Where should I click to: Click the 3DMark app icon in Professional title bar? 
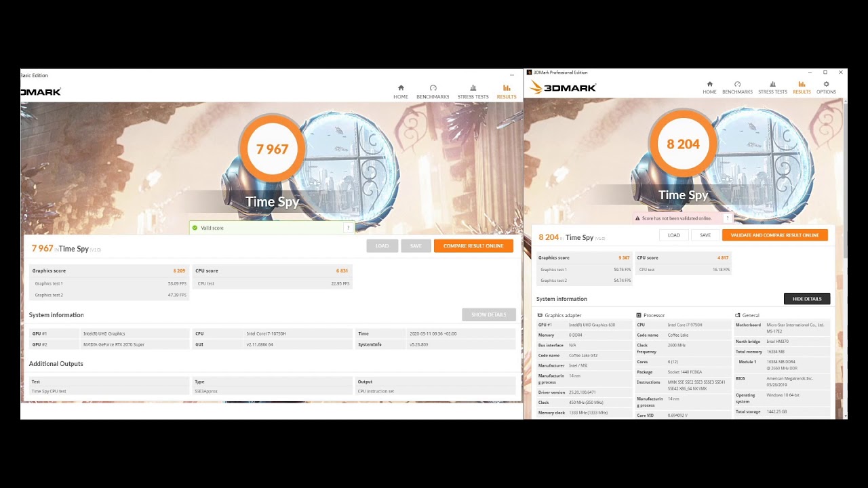tap(530, 72)
